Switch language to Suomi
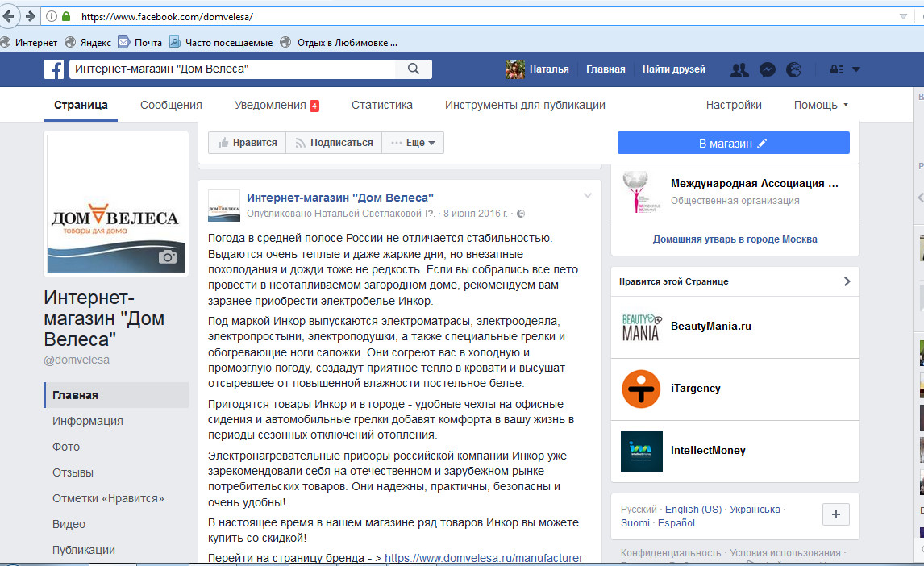Screen dimensions: 924x566 point(635,523)
